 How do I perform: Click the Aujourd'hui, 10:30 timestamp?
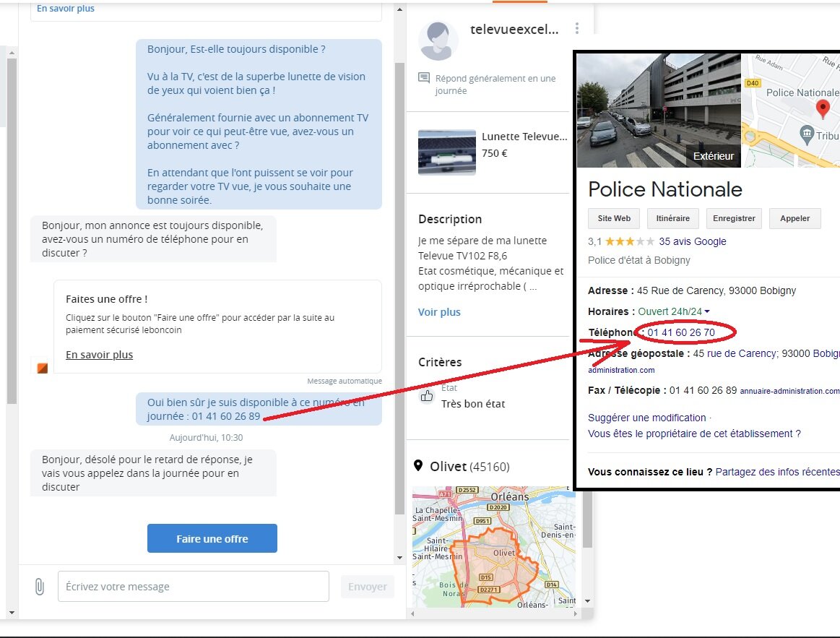click(207, 437)
